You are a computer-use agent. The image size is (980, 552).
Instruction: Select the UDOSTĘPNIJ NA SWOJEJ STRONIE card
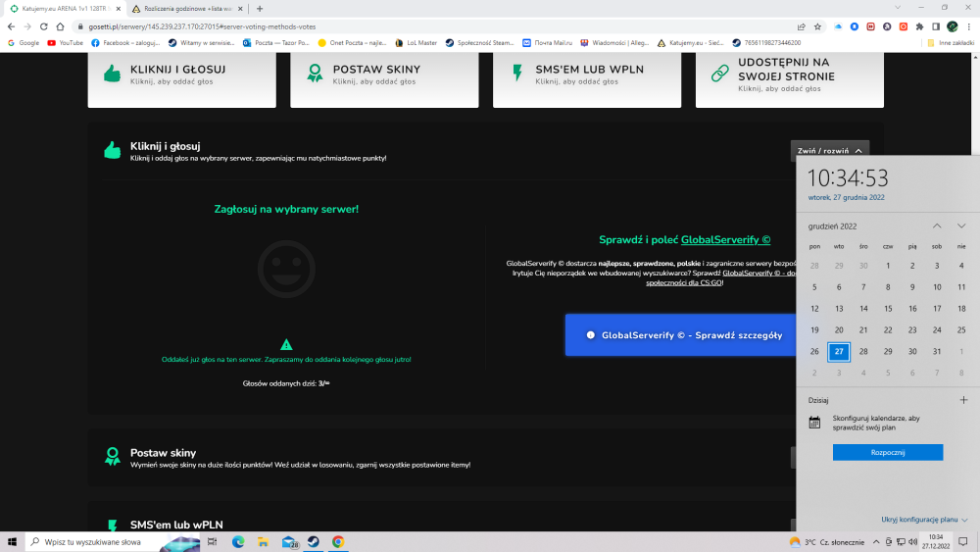[x=789, y=79]
